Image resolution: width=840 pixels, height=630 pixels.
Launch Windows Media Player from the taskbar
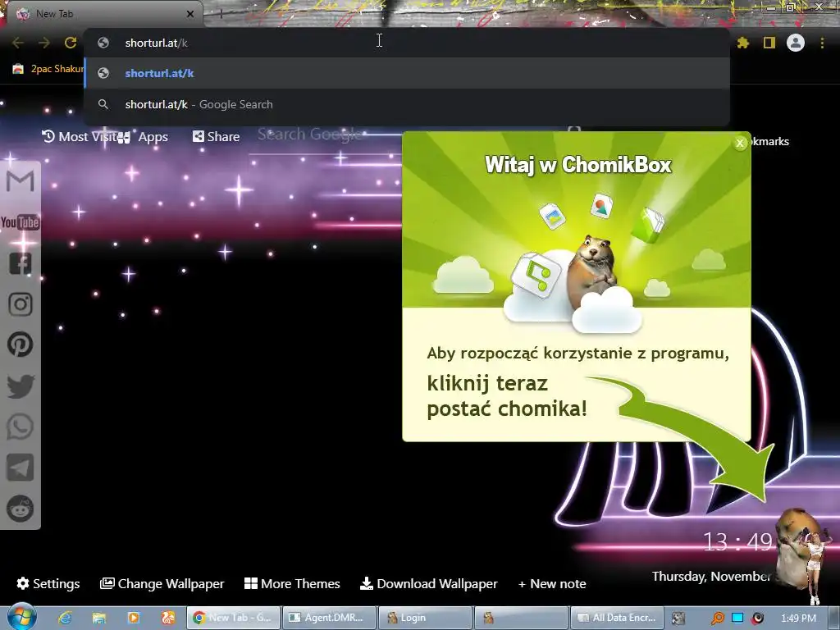pos(134,618)
